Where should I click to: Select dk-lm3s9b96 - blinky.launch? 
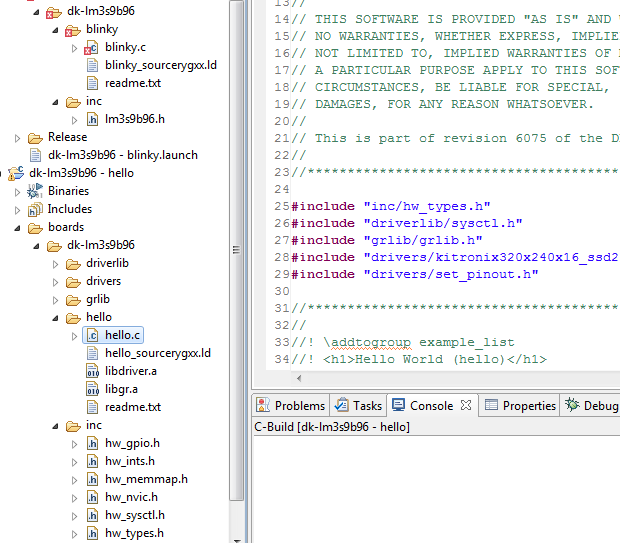(x=123, y=155)
